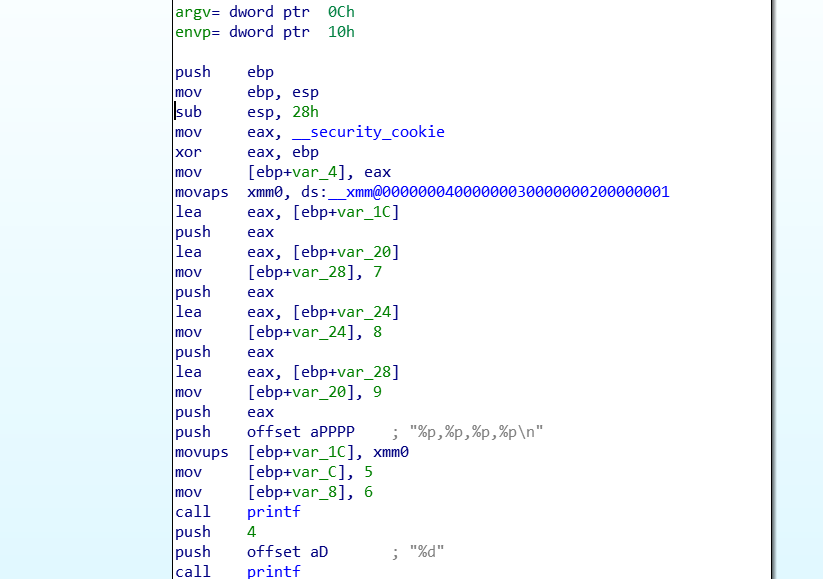The height and width of the screenshot is (579, 823).
Task: Click printf in the first call instruction
Action: (x=274, y=512)
